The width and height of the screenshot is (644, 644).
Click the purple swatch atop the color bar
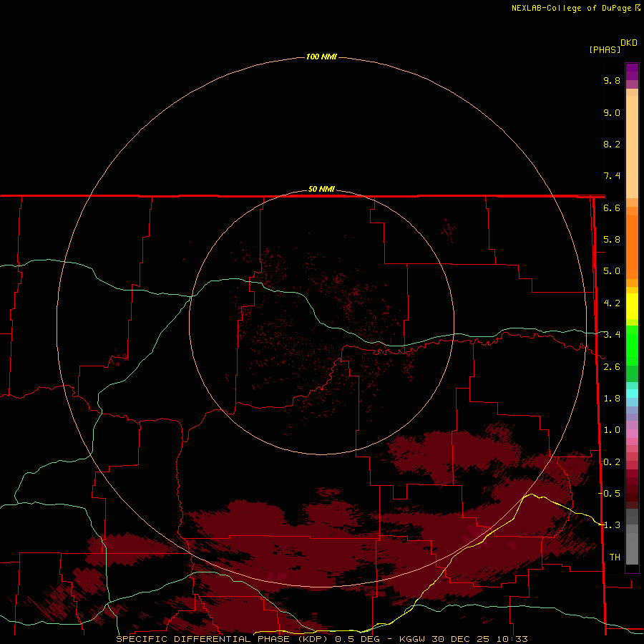pyautogui.click(x=632, y=72)
